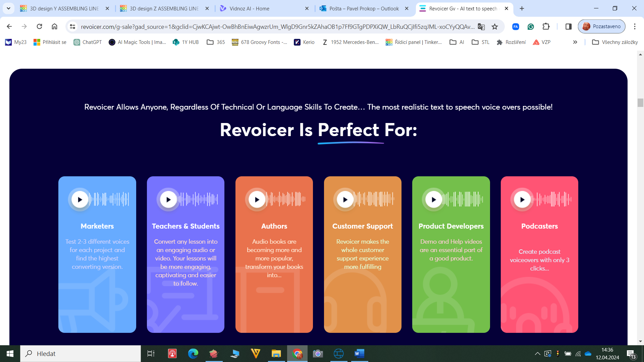Open the Camera app from the taskbar
Image resolution: width=644 pixels, height=362 pixels.
(318, 354)
